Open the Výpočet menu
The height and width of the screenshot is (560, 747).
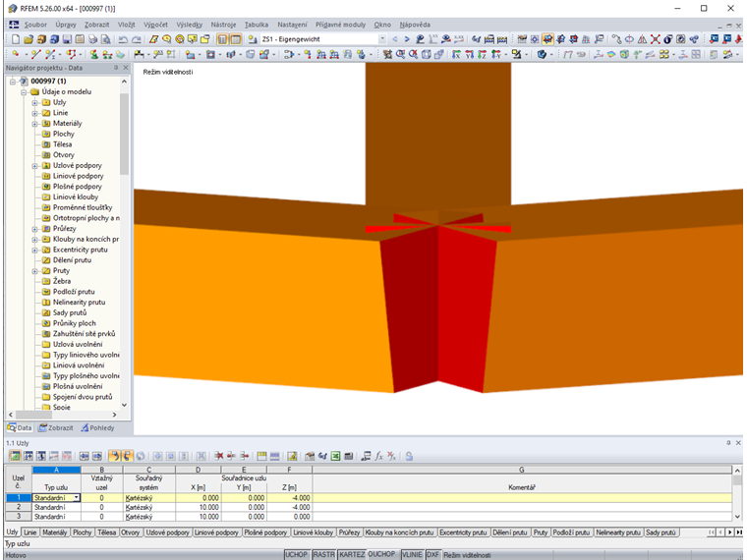click(155, 25)
